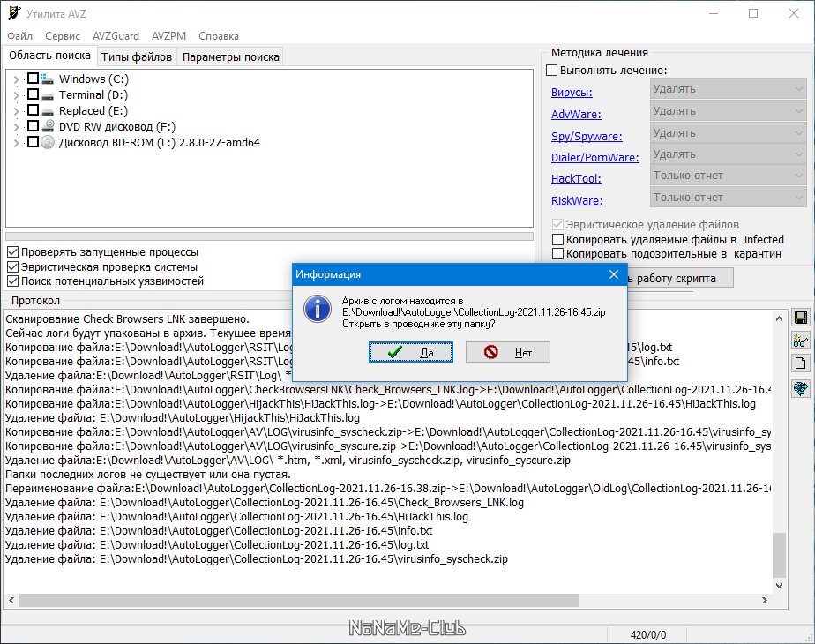This screenshot has height=644, width=815.
Task: Click the AVZ application icon in title bar
Action: (14, 13)
